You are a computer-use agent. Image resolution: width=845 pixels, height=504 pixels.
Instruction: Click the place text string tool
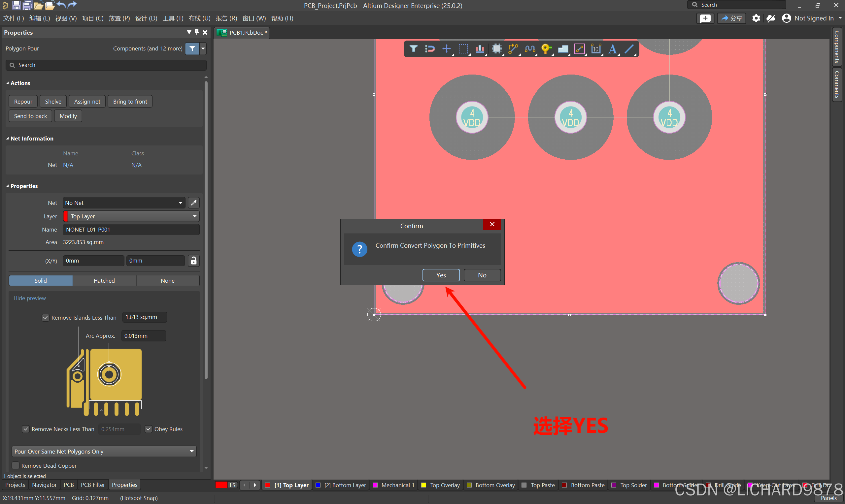(612, 49)
